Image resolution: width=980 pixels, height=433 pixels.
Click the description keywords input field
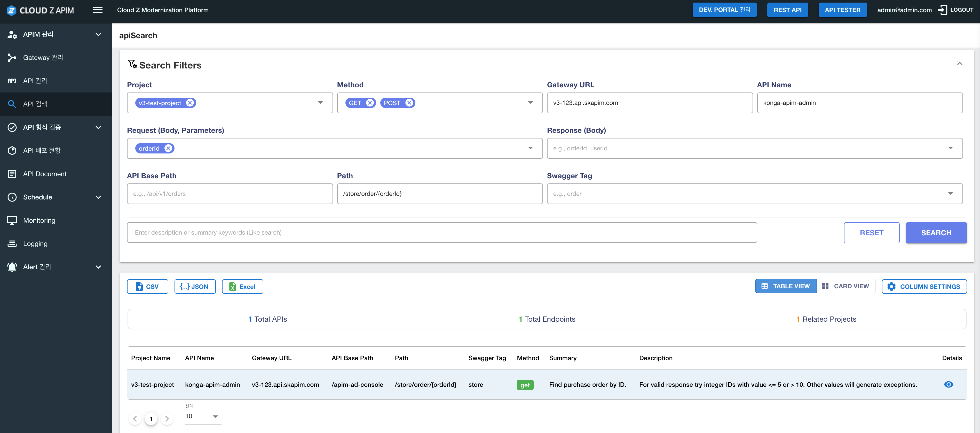(441, 232)
